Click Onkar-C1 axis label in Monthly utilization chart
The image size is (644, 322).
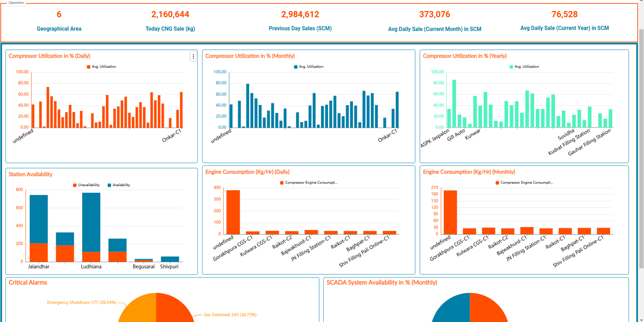click(388, 136)
